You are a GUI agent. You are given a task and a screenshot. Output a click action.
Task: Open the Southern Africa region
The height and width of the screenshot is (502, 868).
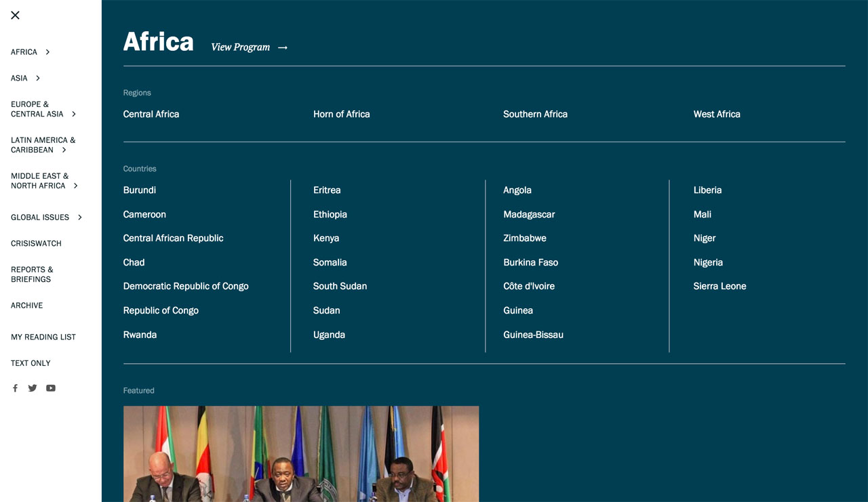pyautogui.click(x=535, y=114)
